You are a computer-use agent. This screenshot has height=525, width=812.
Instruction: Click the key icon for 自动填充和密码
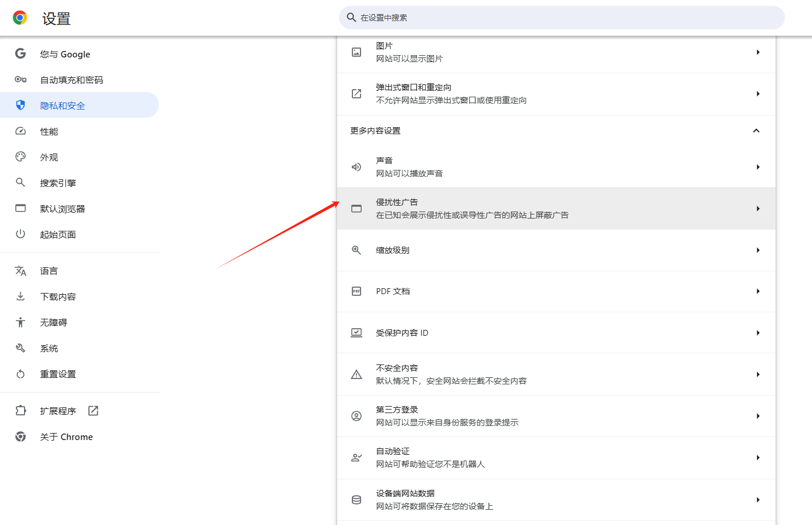click(x=21, y=80)
